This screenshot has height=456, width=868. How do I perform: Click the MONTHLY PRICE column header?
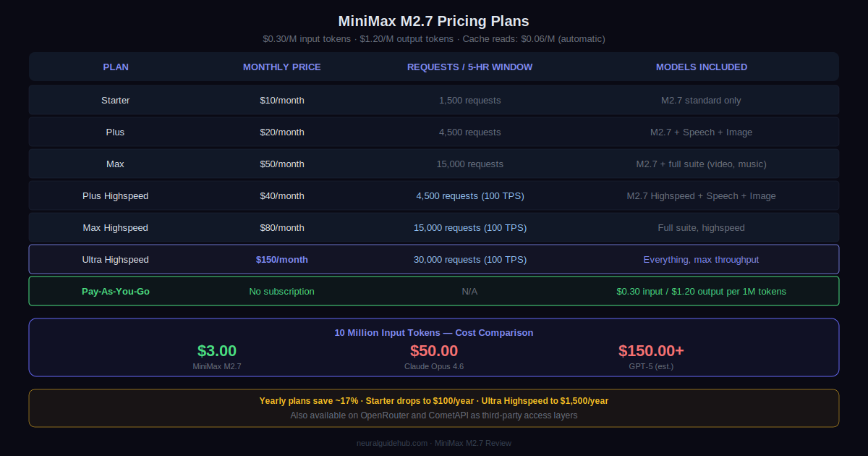[282, 67]
